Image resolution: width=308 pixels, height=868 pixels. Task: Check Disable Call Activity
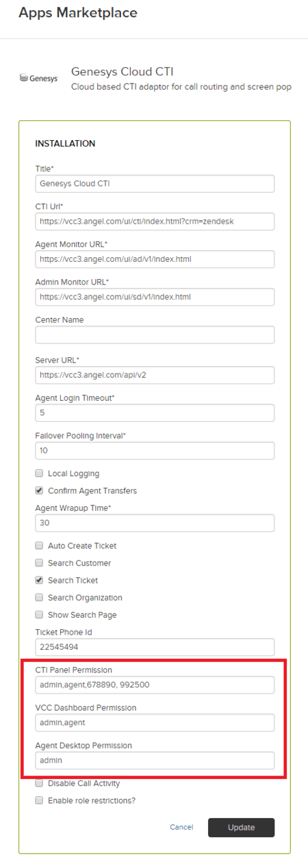[x=39, y=783]
